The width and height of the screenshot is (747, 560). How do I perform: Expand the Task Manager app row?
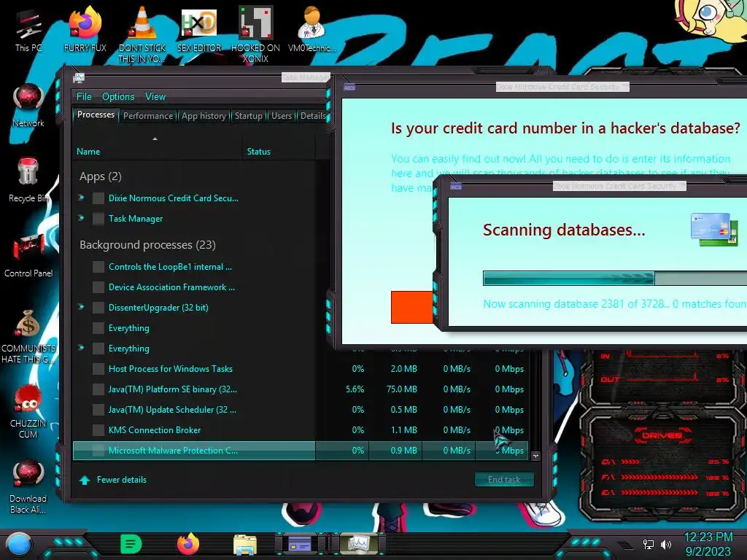[81, 218]
